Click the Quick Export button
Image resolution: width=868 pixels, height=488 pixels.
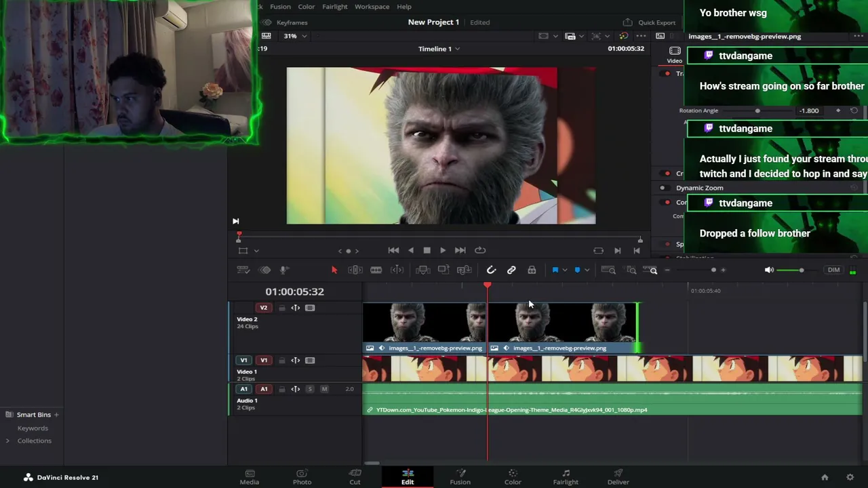click(649, 22)
